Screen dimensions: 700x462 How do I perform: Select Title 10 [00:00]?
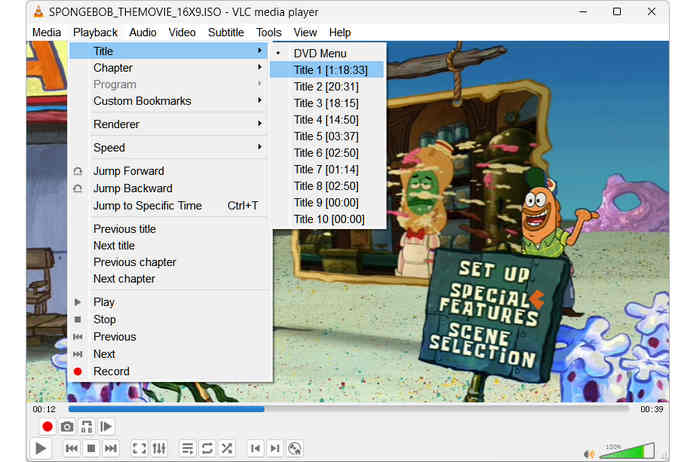tap(328, 219)
